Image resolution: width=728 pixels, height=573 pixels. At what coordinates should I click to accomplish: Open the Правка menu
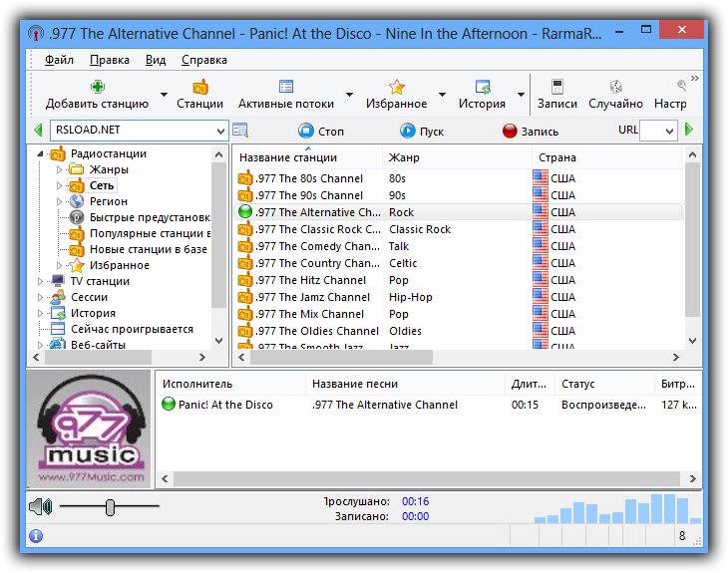pyautogui.click(x=110, y=60)
